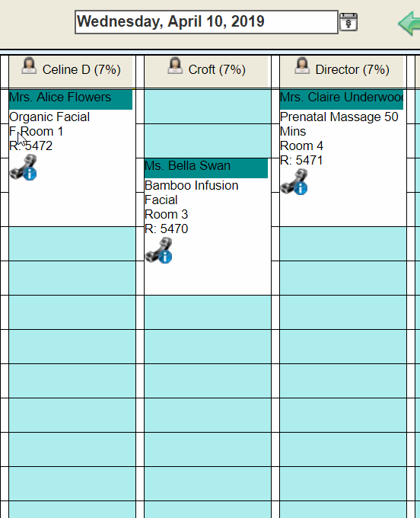Select first empty time slot in Croft column
Image resolution: width=420 pixels, height=518 pixels.
(x=208, y=107)
